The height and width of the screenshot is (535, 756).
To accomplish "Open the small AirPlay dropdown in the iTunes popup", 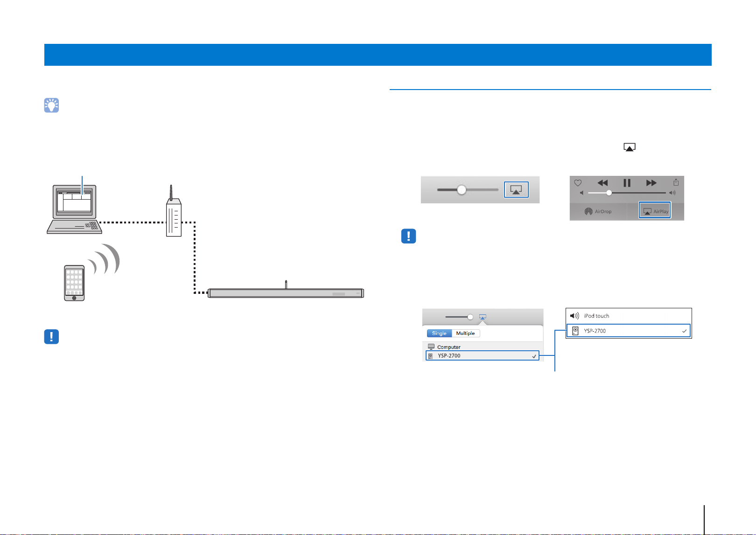I will coord(483,317).
